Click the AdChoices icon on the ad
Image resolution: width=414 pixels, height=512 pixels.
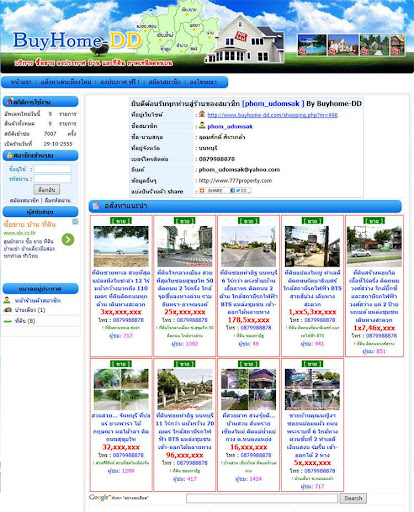[x=75, y=222]
